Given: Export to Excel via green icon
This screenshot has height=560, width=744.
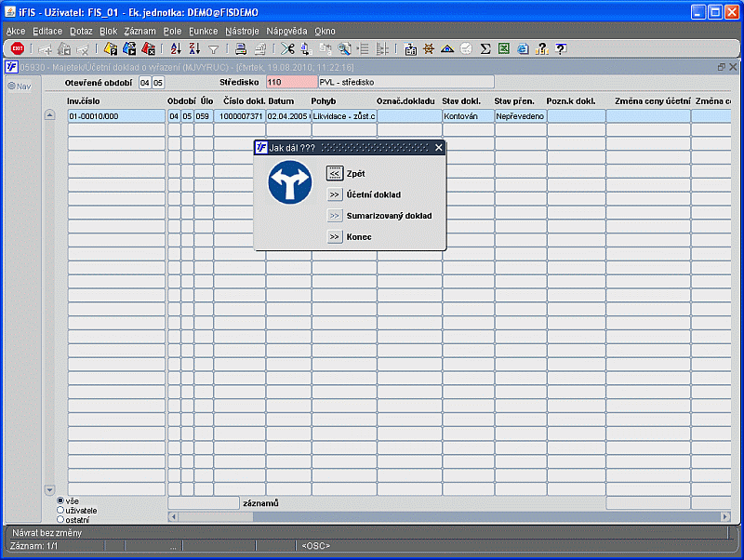Looking at the screenshot, I should 504,48.
